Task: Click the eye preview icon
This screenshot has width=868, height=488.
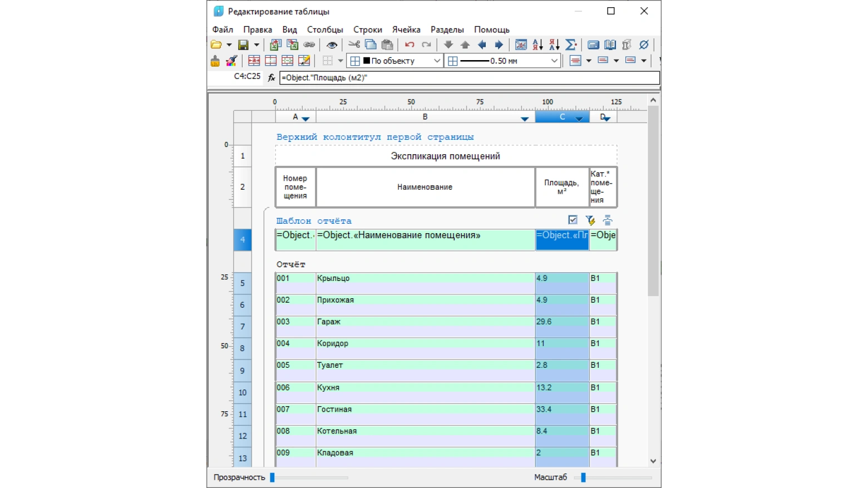Action: tap(332, 45)
